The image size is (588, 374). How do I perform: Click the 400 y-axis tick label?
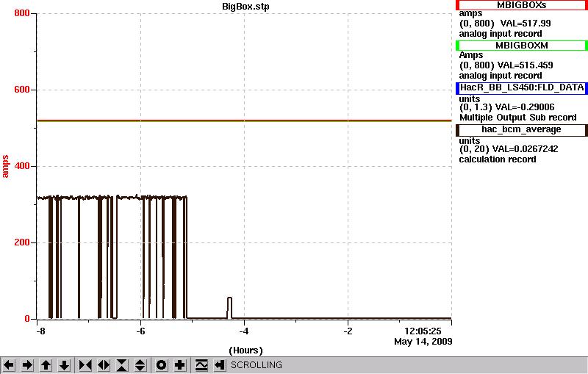coord(22,166)
